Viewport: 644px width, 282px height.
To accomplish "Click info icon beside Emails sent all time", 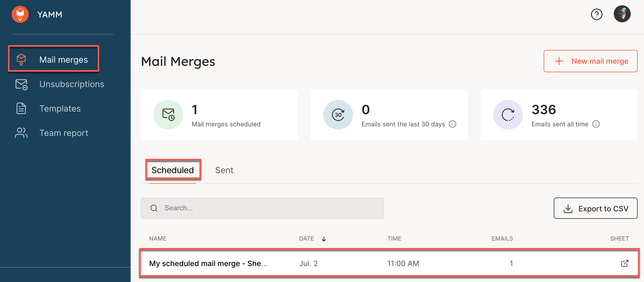I will [x=596, y=124].
